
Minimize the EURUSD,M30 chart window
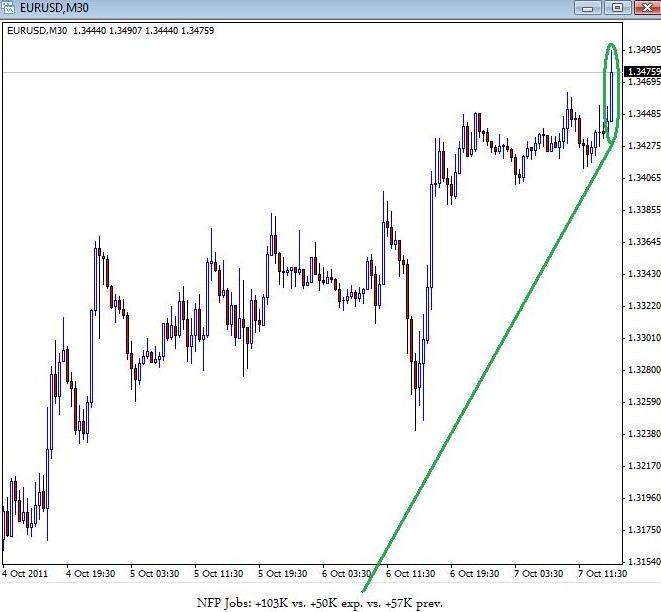588,8
